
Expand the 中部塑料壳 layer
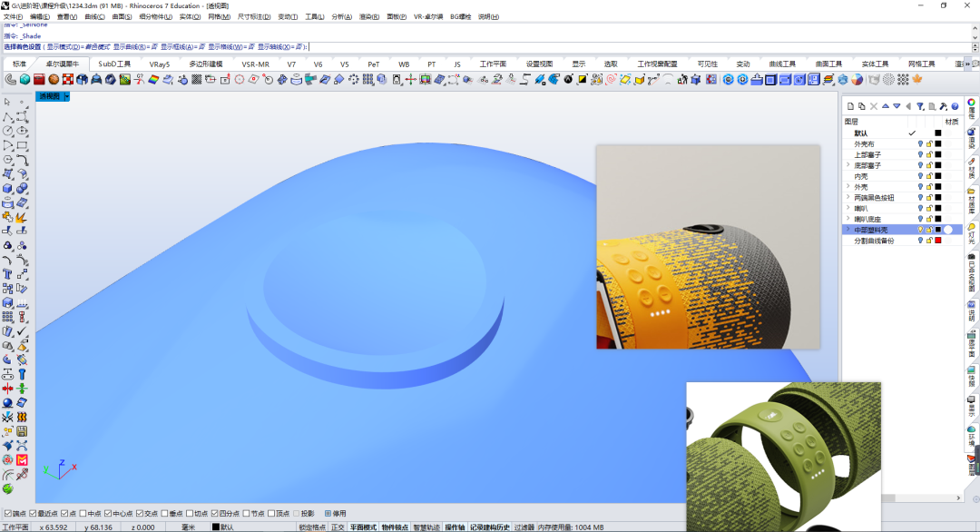[x=848, y=230]
